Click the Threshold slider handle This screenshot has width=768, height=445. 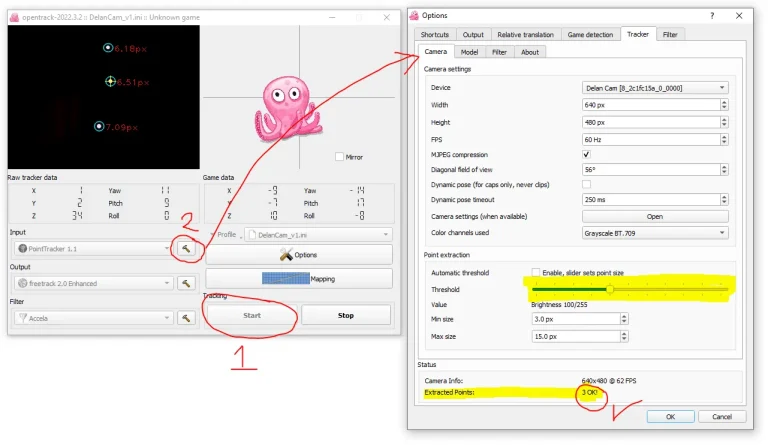click(x=610, y=289)
